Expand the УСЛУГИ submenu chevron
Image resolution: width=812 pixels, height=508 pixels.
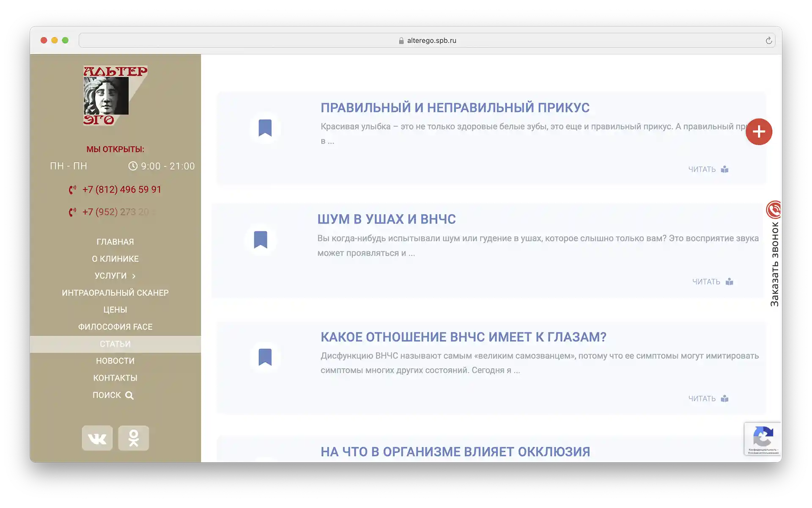[x=134, y=276]
